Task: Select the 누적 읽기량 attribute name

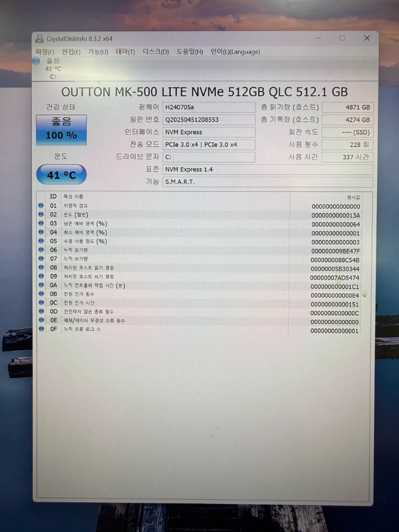Action: [76, 250]
